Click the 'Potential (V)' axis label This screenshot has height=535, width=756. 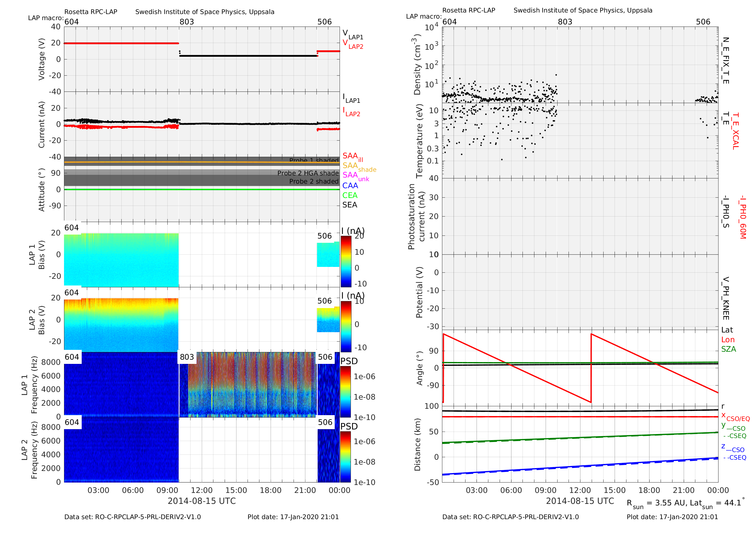pyautogui.click(x=419, y=292)
